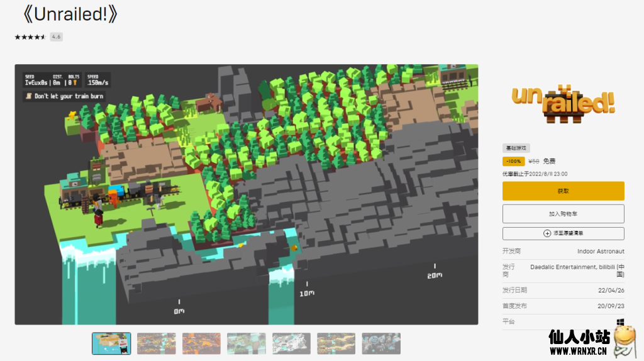The image size is (644, 361).
Task: Click the plus icon for 添加愿望清单 wishlist
Action: (547, 233)
